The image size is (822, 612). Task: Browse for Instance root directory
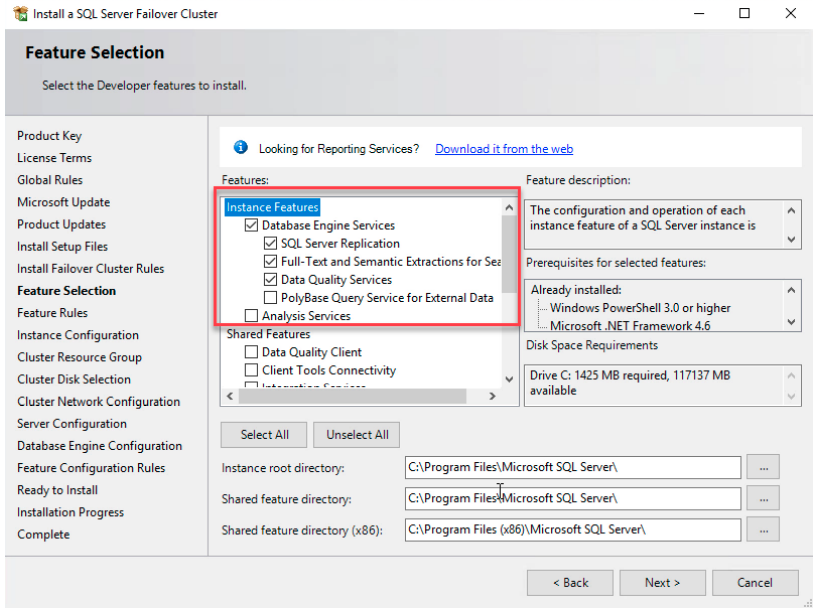[763, 467]
